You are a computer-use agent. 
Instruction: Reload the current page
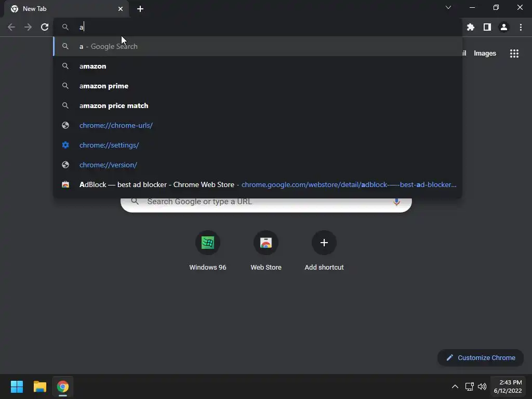point(45,27)
